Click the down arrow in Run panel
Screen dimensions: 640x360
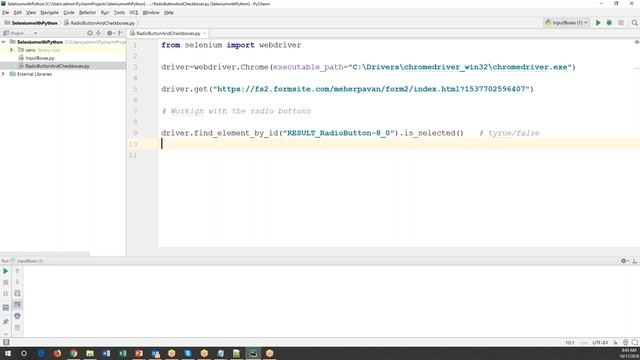[17, 282]
